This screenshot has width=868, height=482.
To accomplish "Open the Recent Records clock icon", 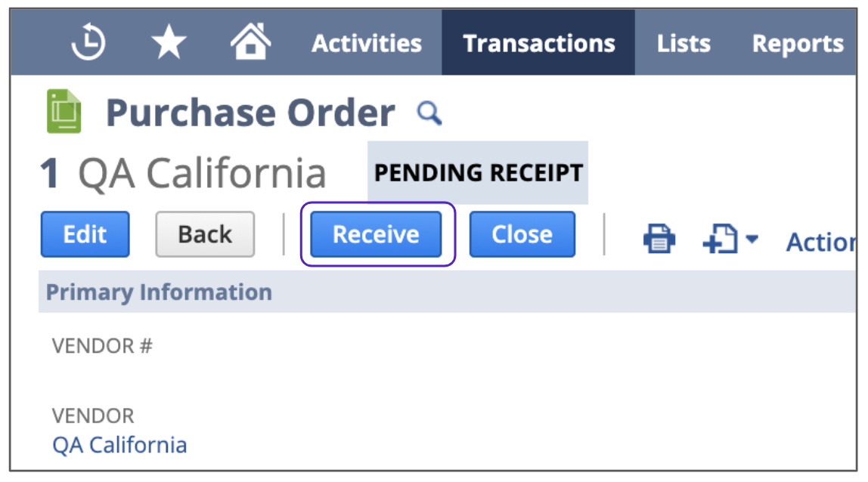I will tap(87, 44).
